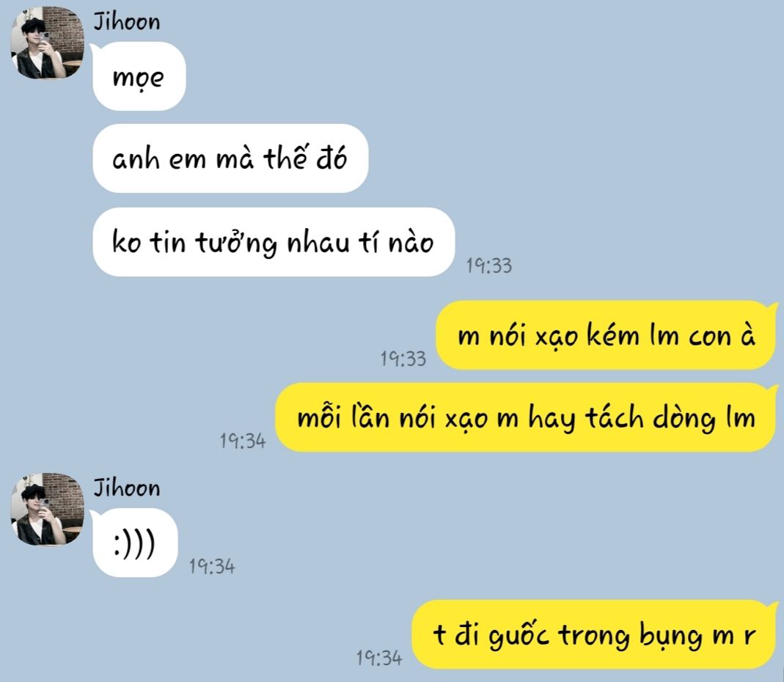The image size is (784, 682).
Task: Tap the Jihoon name above the "mọe" bubble
Action: pyautogui.click(x=127, y=22)
